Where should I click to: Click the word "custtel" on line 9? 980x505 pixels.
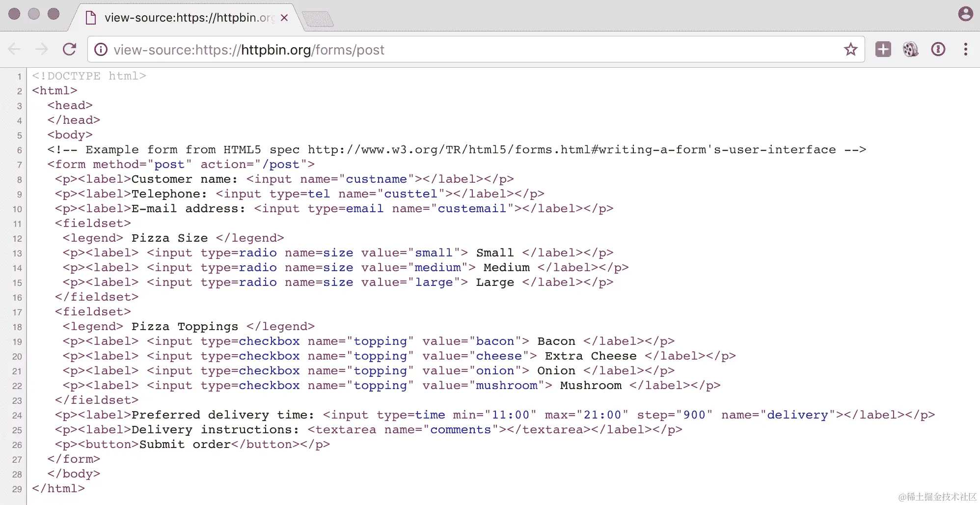tap(410, 194)
